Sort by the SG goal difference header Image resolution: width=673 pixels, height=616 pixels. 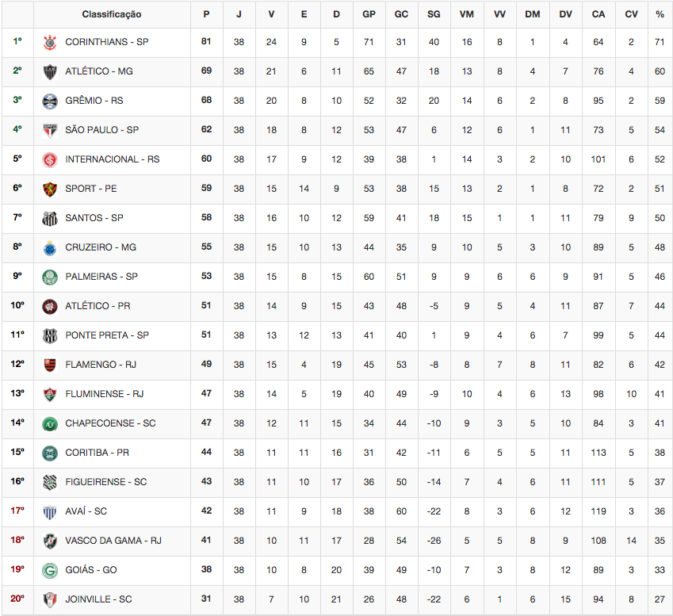point(434,14)
